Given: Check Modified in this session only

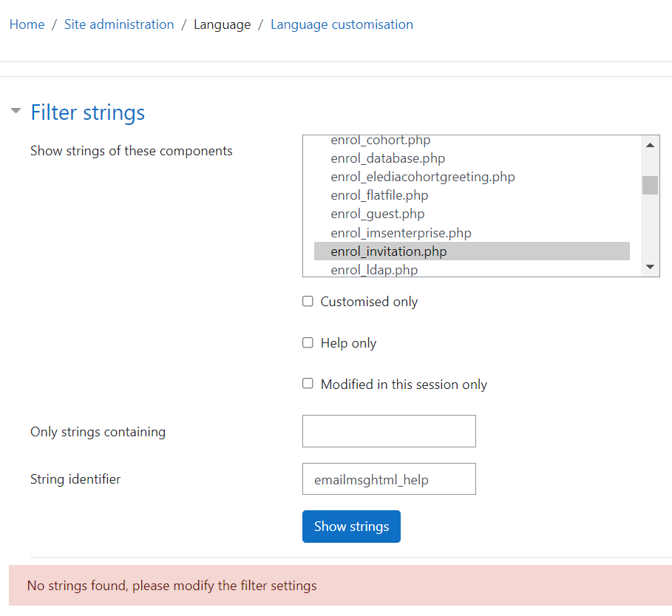Looking at the screenshot, I should coord(308,383).
